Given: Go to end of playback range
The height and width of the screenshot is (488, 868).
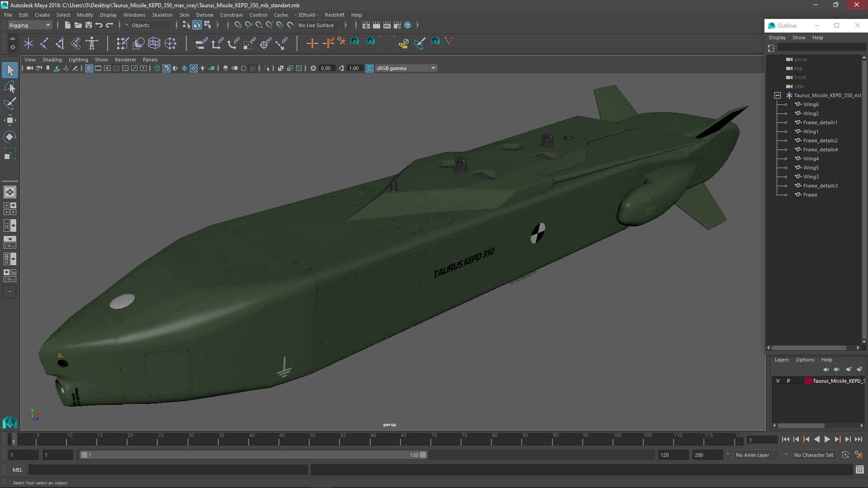Looking at the screenshot, I should tap(858, 439).
